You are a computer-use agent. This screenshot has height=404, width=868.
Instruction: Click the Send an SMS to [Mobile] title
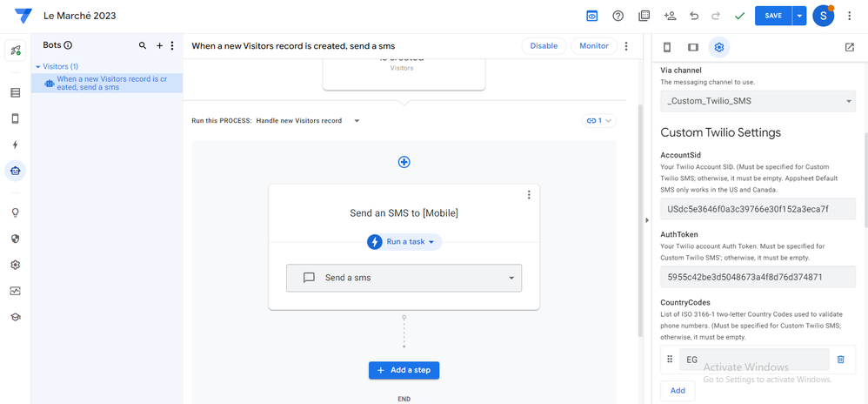[x=404, y=212]
